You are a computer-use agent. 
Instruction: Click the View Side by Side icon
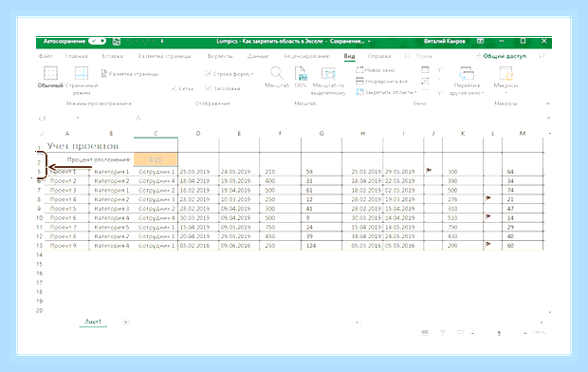(x=440, y=70)
